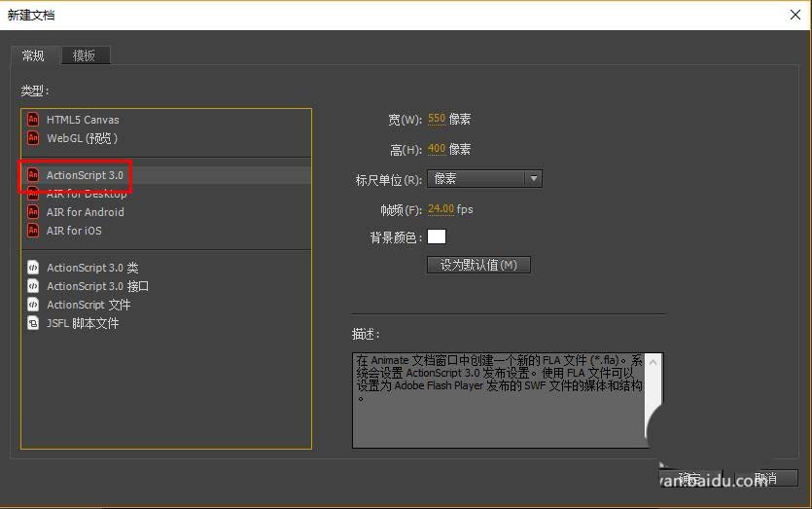Select ActionScript 文件 entry
Screen dimensions: 812x509
165,305
